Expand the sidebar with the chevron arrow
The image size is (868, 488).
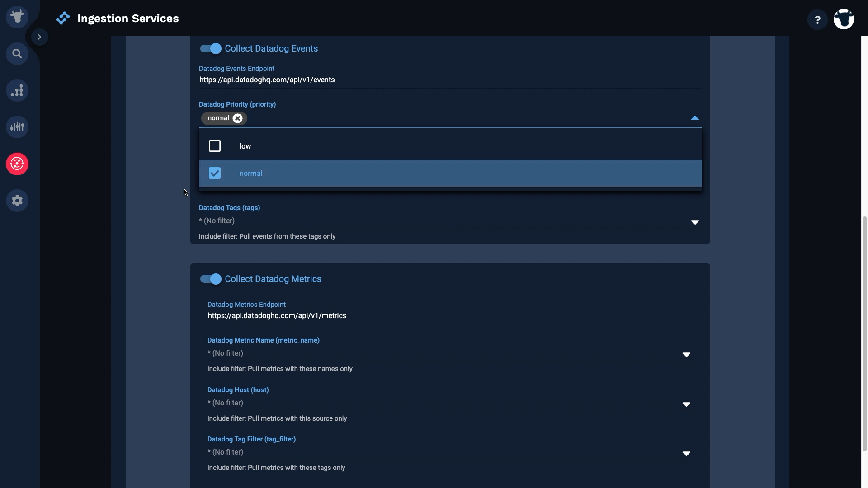click(x=39, y=37)
